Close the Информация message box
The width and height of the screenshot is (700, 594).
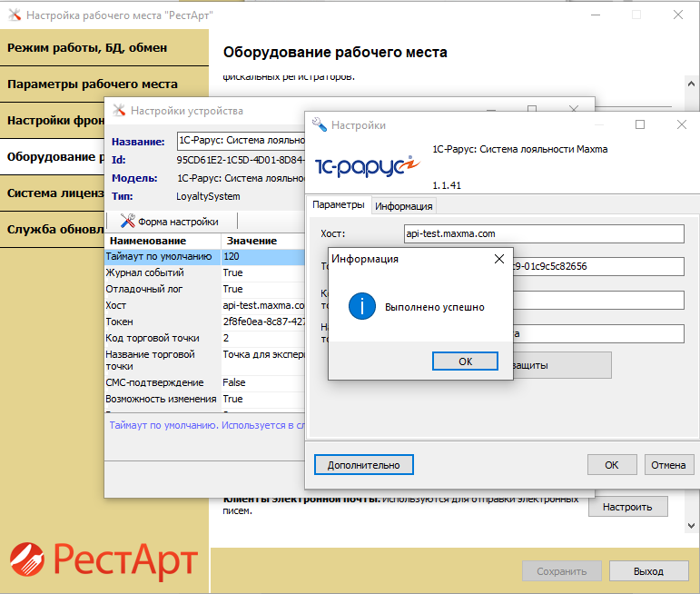[x=499, y=259]
